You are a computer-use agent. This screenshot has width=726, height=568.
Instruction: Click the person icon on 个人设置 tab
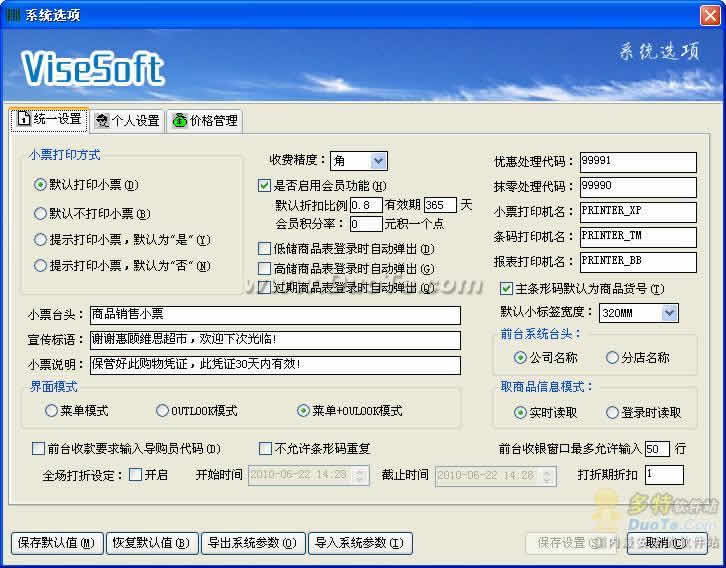[x=102, y=121]
